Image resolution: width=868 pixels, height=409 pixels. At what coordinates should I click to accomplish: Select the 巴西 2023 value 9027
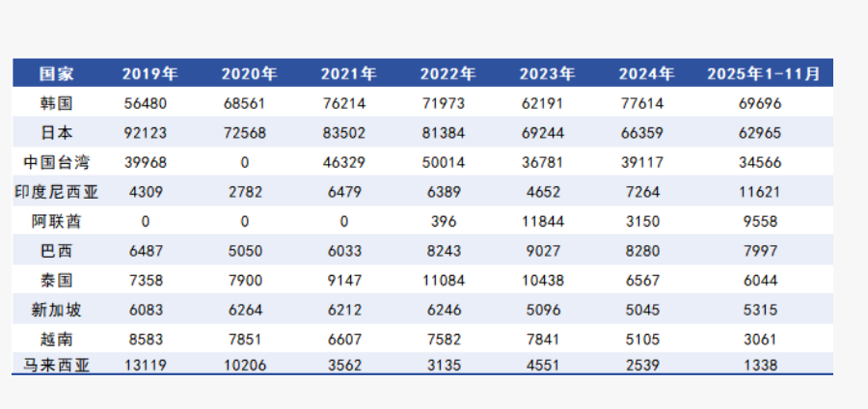[x=541, y=251]
